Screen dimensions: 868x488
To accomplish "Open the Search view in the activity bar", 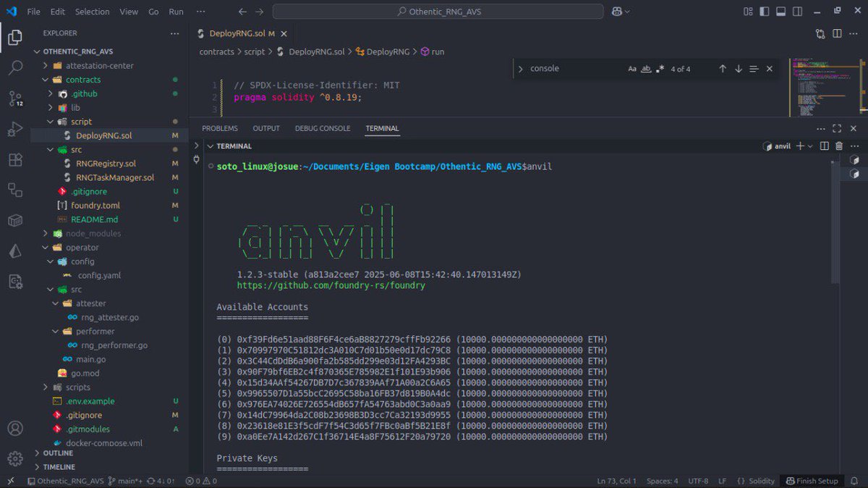I will pos(14,67).
